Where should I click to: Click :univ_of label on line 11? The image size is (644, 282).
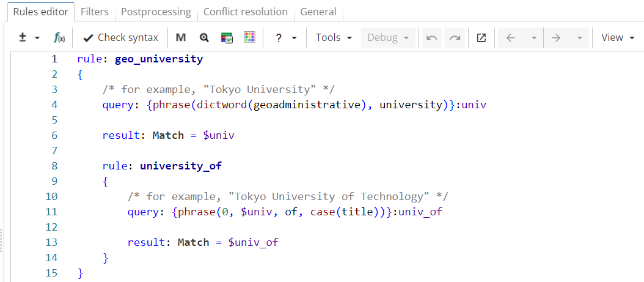click(419, 212)
